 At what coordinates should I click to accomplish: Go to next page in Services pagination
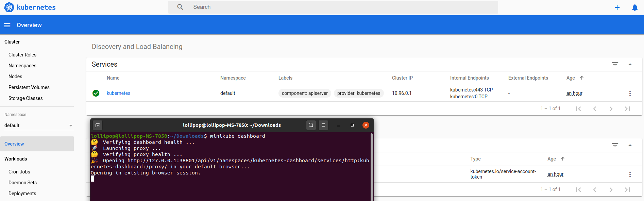pyautogui.click(x=611, y=108)
